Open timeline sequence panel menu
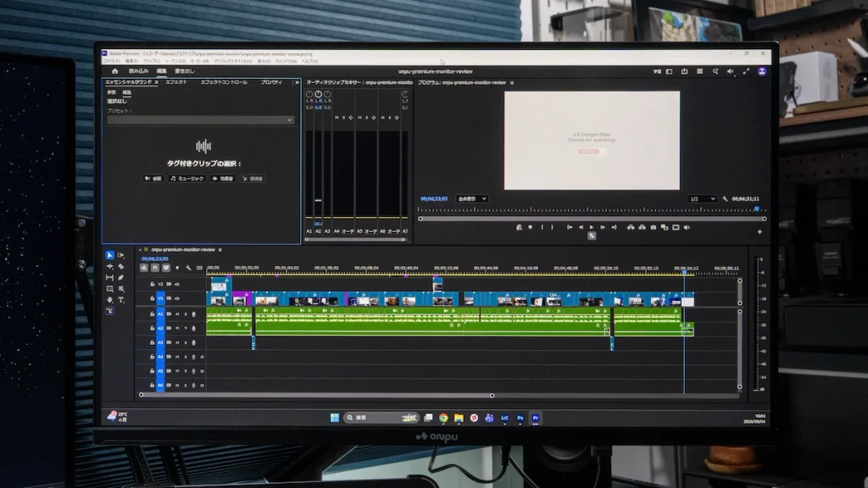This screenshot has height=488, width=868. click(x=220, y=250)
